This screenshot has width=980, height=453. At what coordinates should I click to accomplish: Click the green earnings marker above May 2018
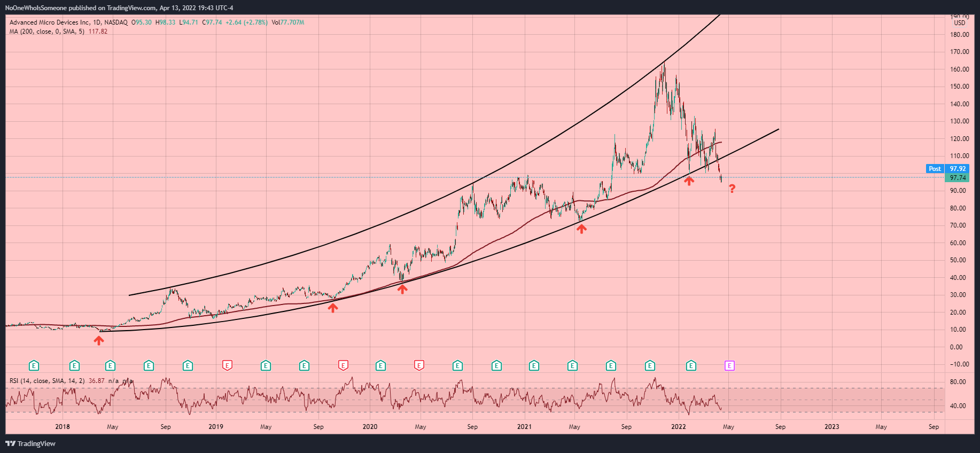tap(110, 366)
